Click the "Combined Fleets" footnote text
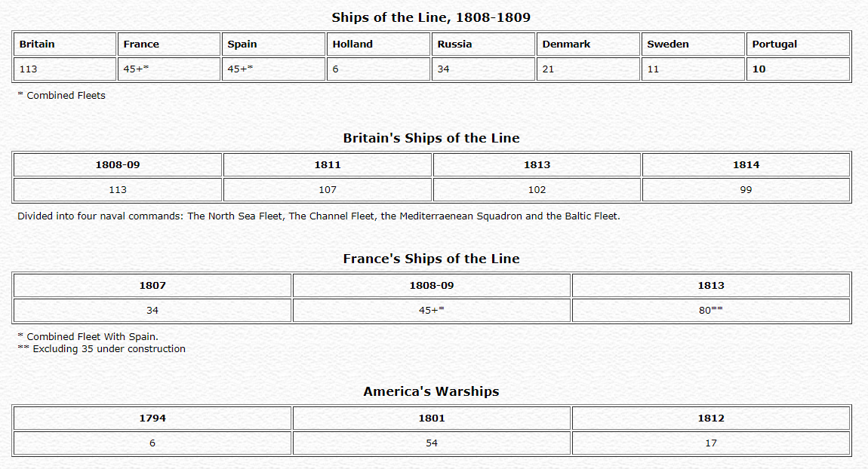 (66, 96)
